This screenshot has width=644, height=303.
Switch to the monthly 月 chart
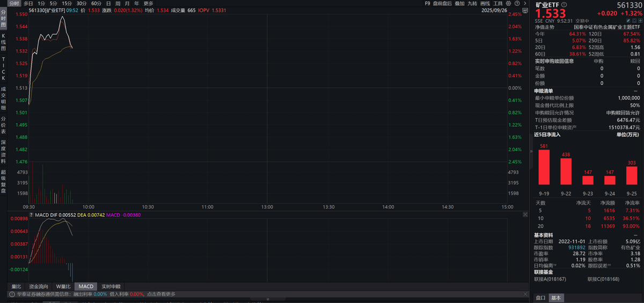(x=127, y=3)
